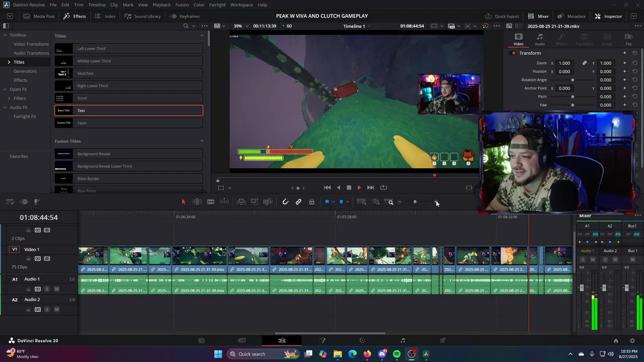Open the Sound Library panel

142,16
